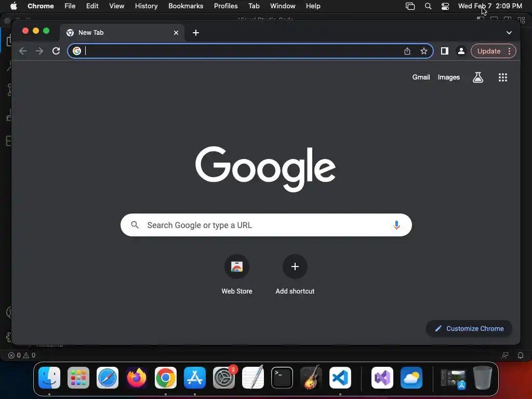
Task: Open the View menu
Action: click(116, 6)
